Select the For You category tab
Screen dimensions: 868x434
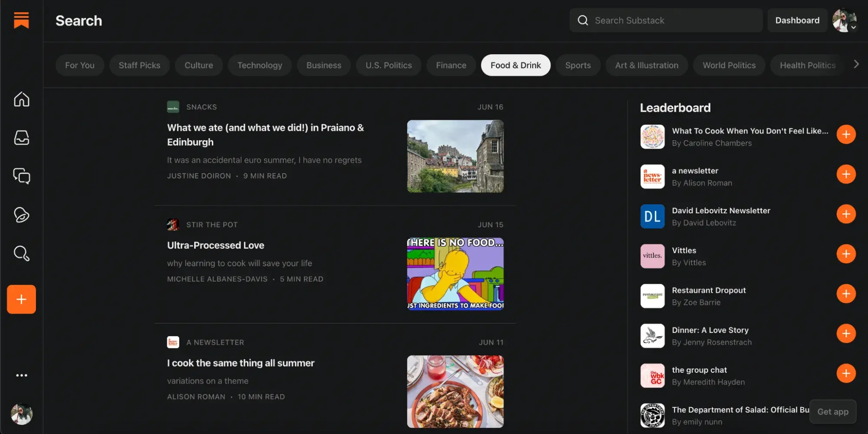click(x=80, y=65)
